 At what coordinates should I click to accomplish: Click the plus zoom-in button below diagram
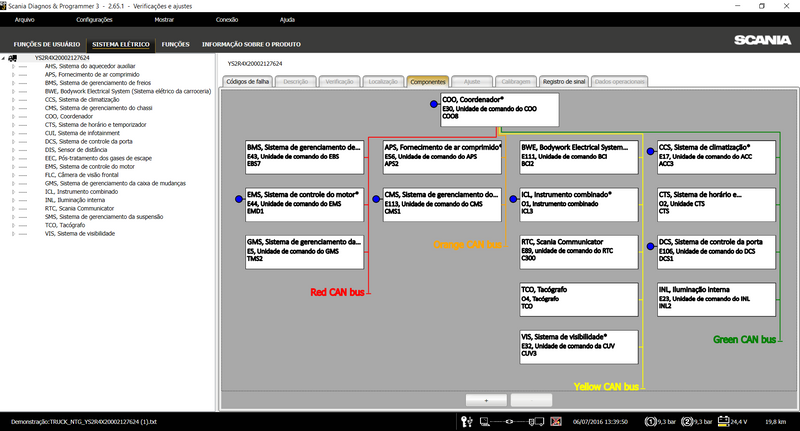(486, 400)
